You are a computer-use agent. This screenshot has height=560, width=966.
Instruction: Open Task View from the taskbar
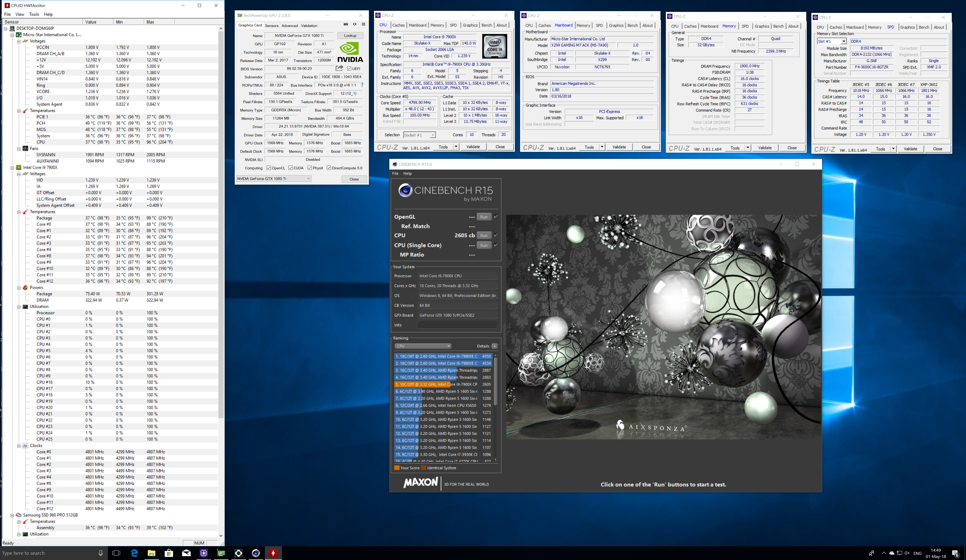116,553
